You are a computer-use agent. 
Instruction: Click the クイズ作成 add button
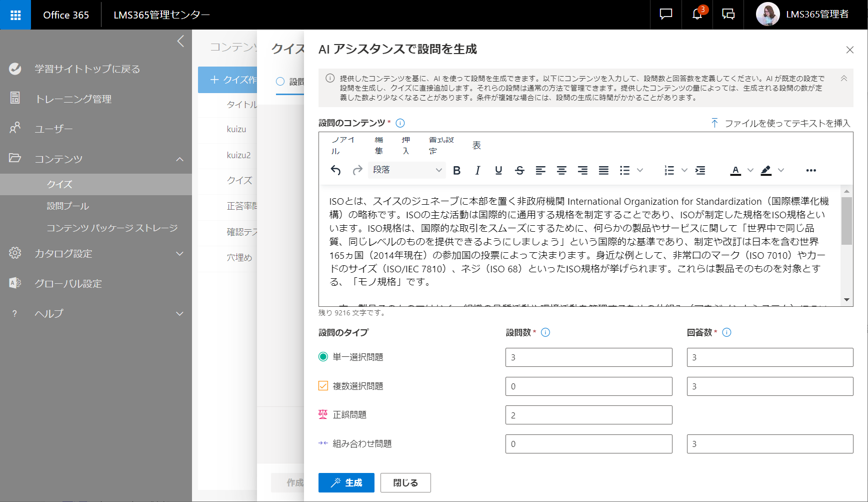coord(227,80)
